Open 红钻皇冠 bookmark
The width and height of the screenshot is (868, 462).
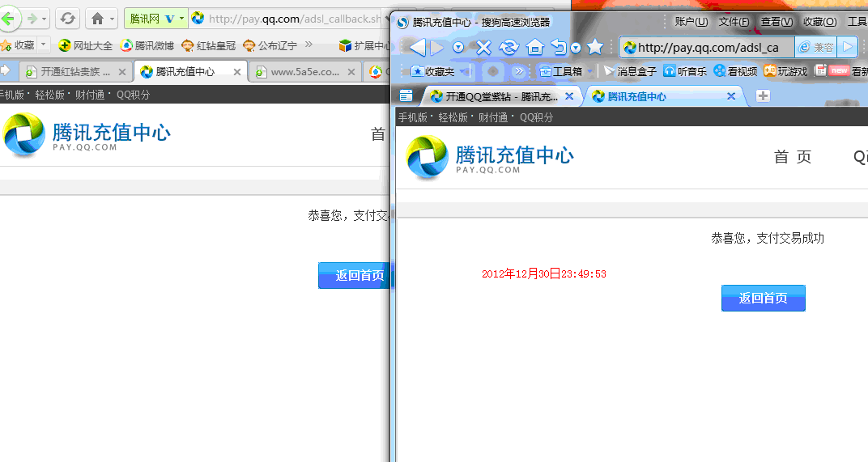click(209, 45)
